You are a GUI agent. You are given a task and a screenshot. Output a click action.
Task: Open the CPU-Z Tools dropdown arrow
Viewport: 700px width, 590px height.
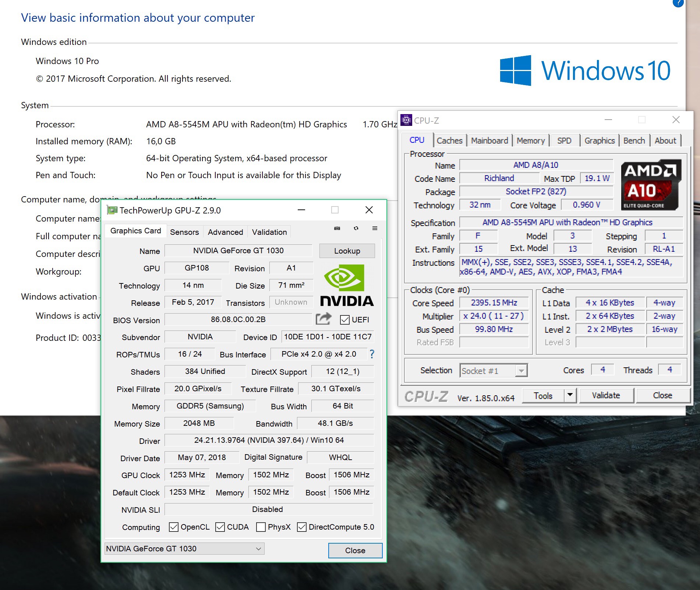(x=570, y=395)
